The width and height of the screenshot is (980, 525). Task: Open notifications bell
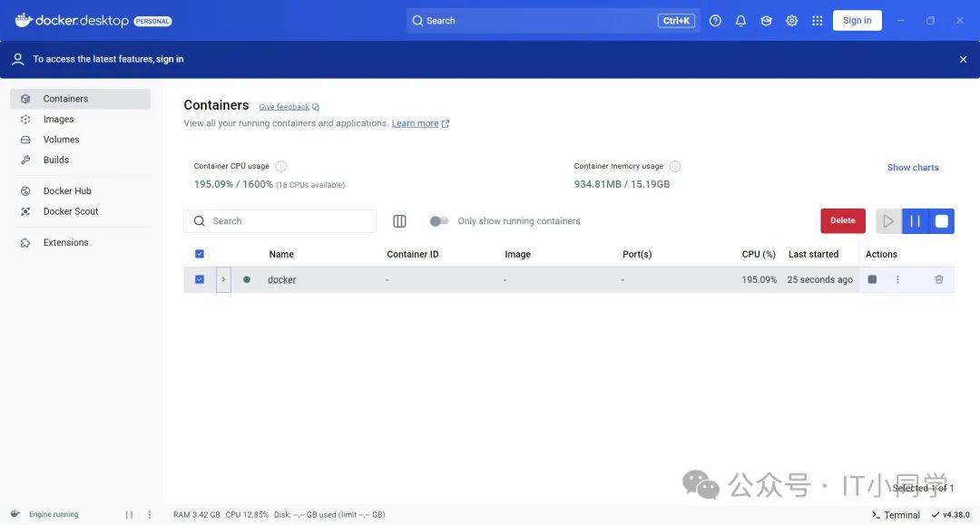pyautogui.click(x=740, y=21)
